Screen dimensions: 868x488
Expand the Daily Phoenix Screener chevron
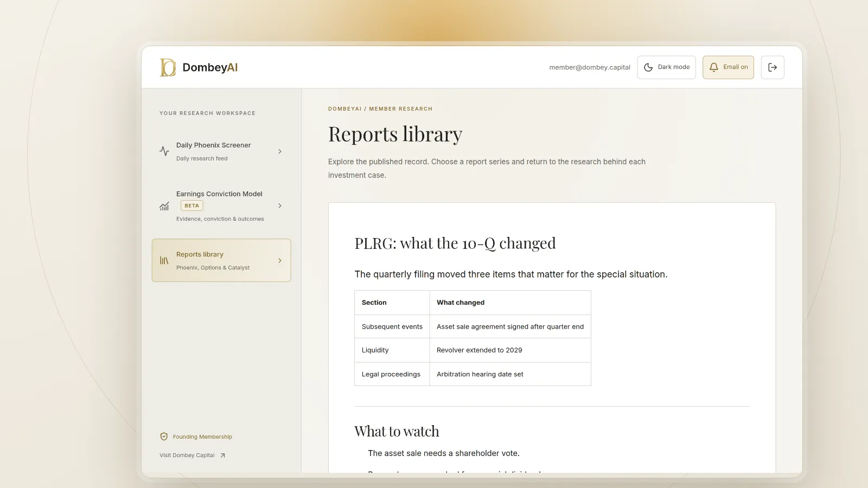280,151
